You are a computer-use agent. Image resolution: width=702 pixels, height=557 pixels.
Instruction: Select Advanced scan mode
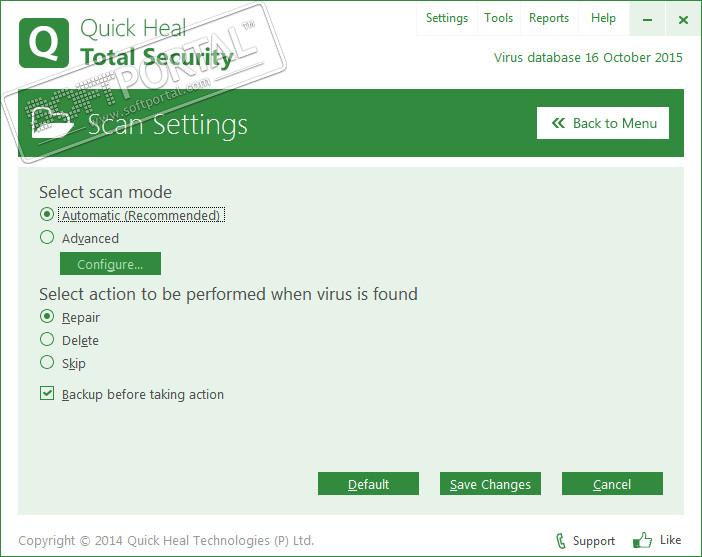tap(47, 238)
